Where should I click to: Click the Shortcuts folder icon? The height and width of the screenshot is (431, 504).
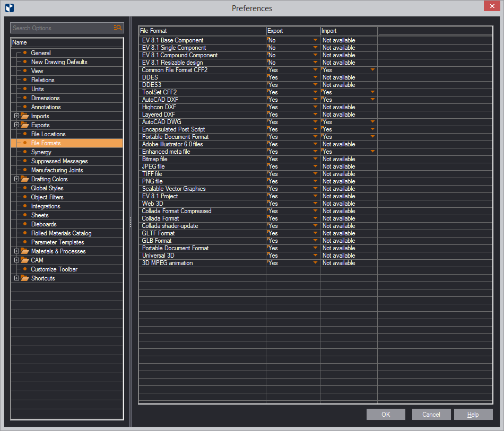tap(25, 278)
